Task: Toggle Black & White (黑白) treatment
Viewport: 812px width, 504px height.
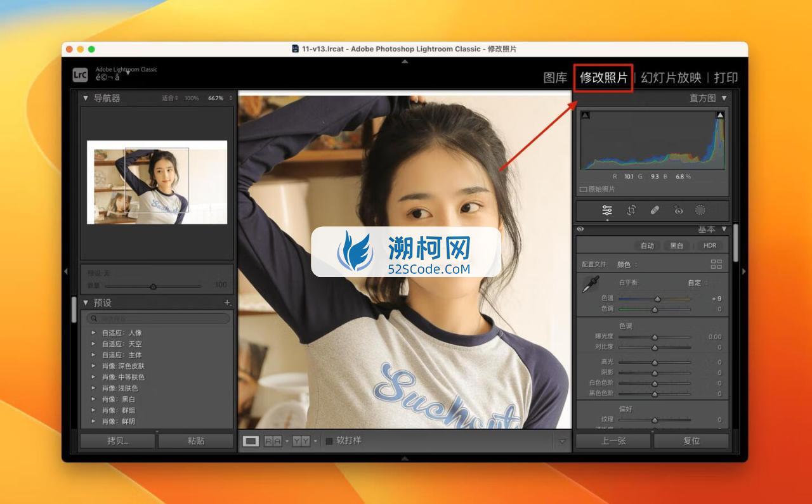Action: coord(677,245)
